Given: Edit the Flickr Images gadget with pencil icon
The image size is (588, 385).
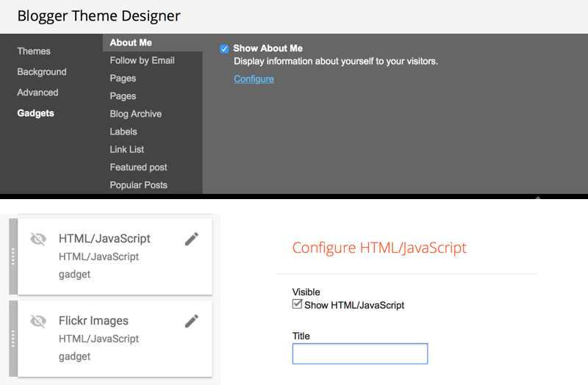Looking at the screenshot, I should coord(192,321).
